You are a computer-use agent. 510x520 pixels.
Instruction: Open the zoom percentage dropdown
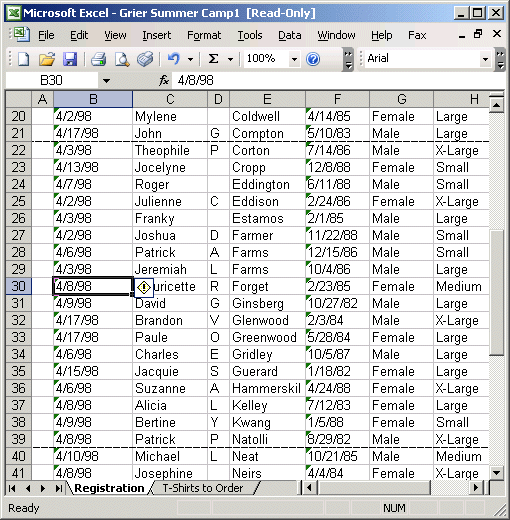pyautogui.click(x=294, y=59)
